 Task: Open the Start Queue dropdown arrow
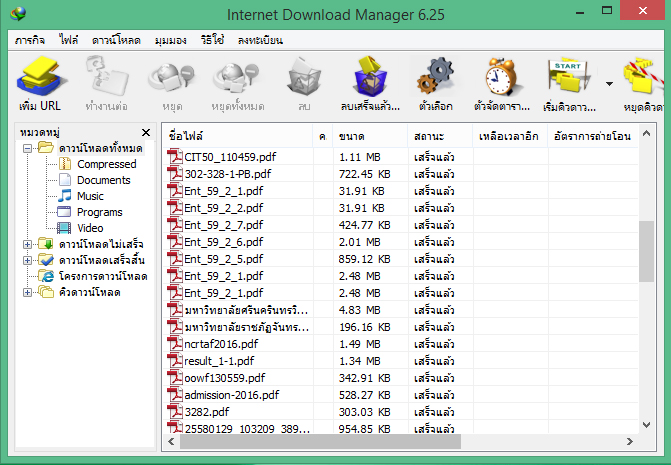[x=609, y=84]
